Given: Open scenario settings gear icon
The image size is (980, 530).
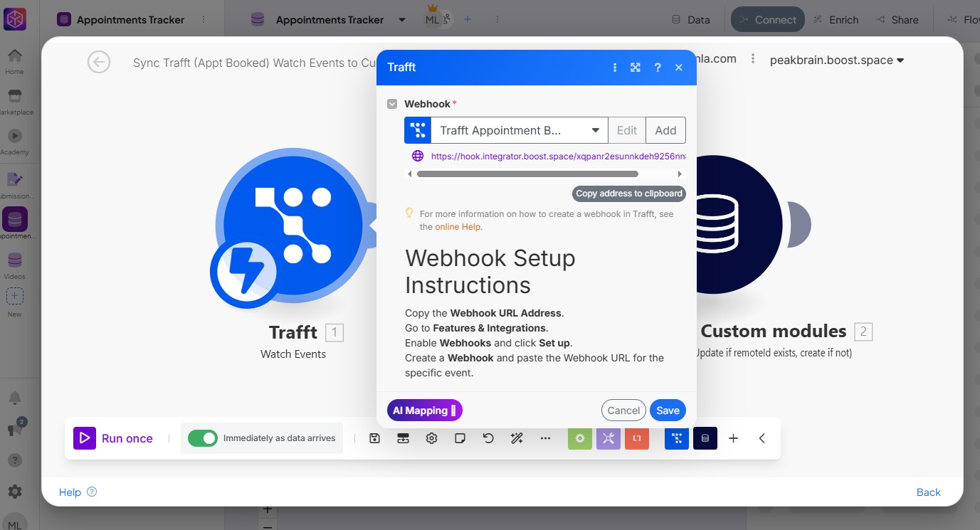Looking at the screenshot, I should pos(431,438).
